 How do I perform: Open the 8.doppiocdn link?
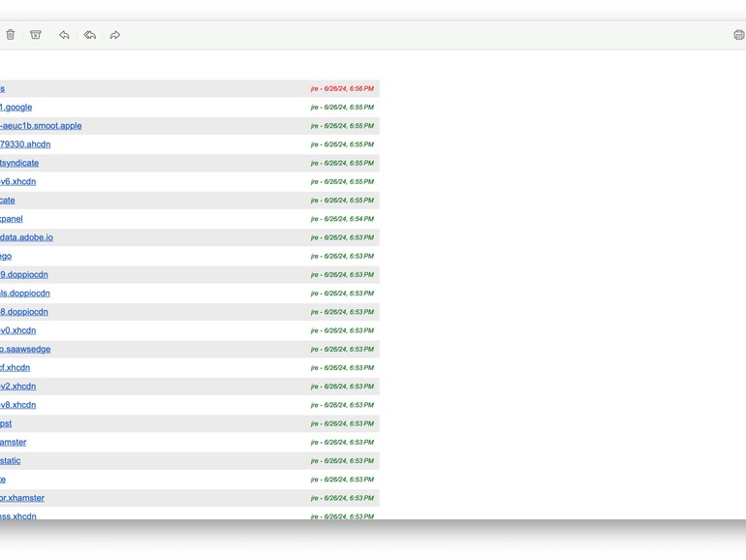24,312
